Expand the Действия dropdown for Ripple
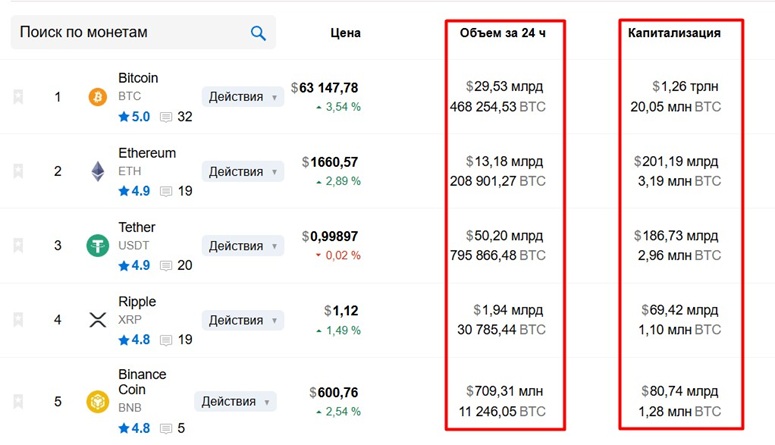 tap(243, 320)
